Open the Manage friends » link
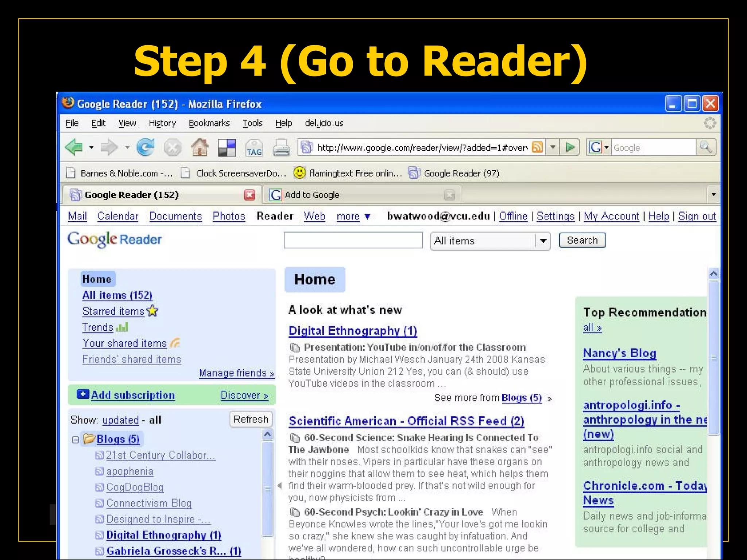The width and height of the screenshot is (747, 560). point(236,373)
